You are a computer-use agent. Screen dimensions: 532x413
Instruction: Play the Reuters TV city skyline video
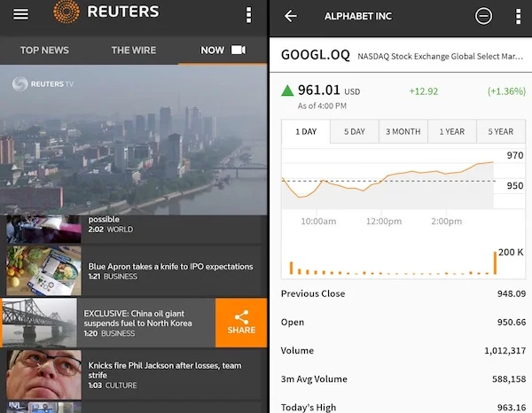click(x=134, y=140)
